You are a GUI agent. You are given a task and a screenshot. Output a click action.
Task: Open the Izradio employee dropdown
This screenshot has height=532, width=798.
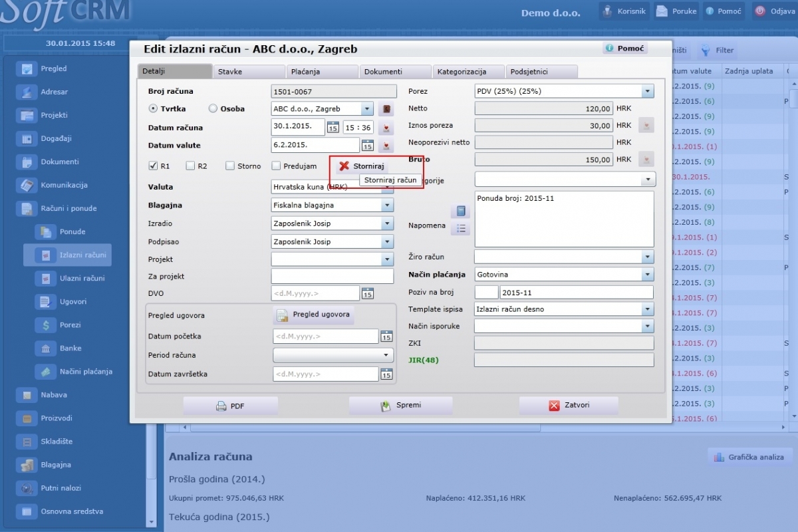387,223
